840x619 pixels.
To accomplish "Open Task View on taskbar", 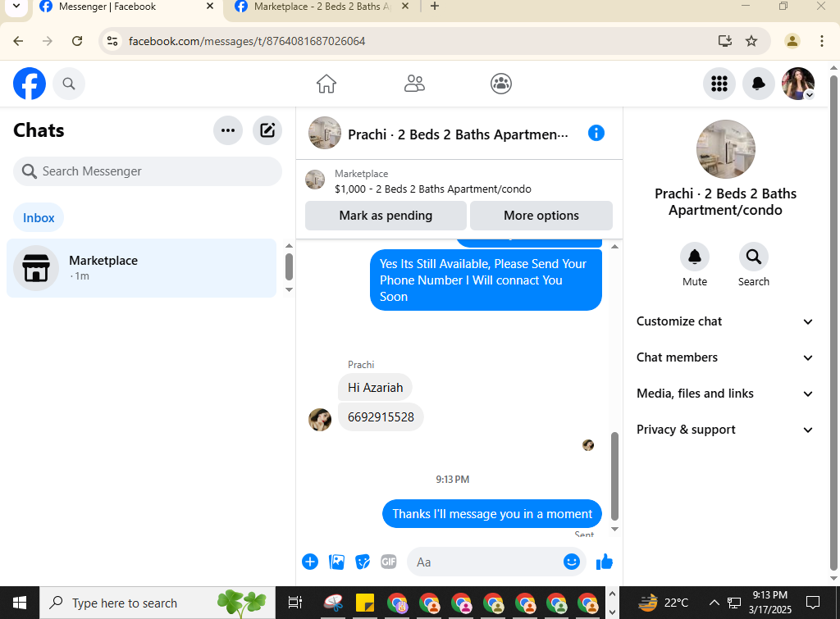I will (295, 603).
